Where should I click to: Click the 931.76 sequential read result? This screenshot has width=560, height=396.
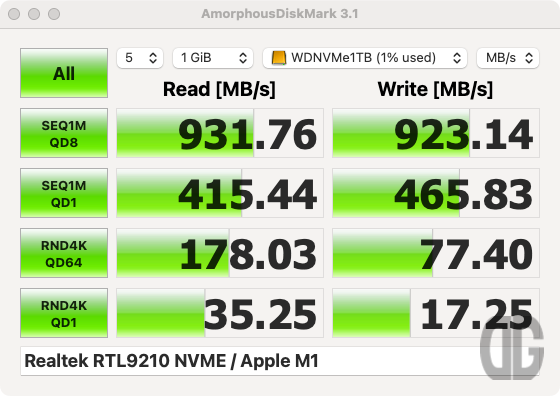[220, 133]
